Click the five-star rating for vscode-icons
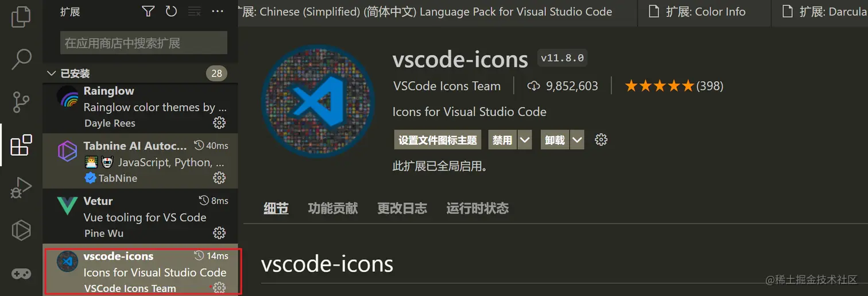The image size is (868, 296). [x=660, y=86]
